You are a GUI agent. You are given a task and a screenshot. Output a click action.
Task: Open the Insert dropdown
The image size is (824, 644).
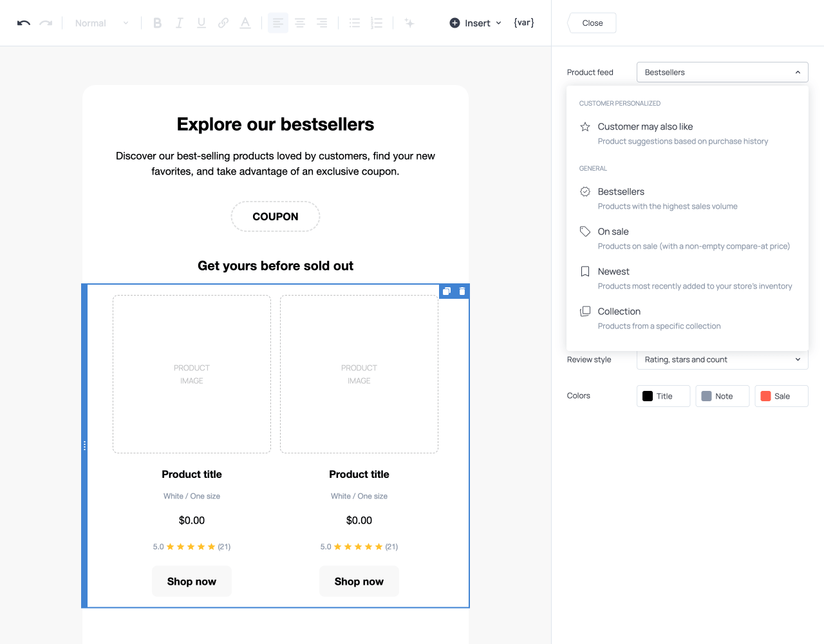474,23
